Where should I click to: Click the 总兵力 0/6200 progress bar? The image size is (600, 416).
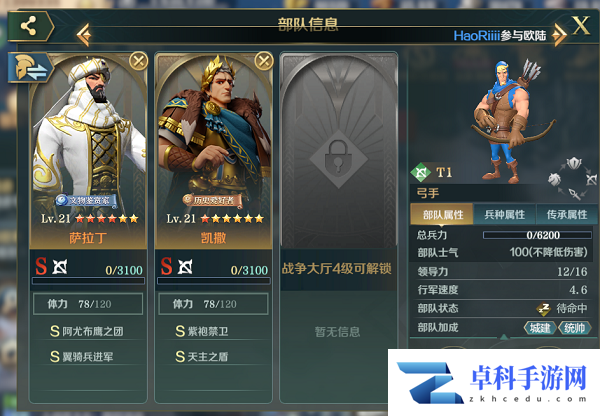(x=537, y=235)
